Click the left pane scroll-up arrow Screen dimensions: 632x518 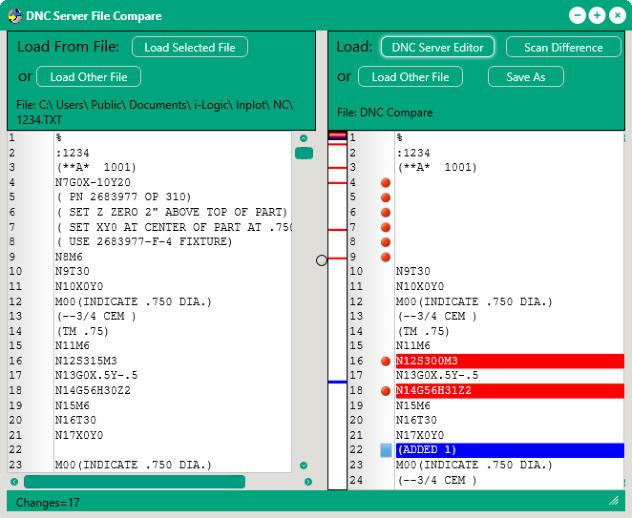click(303, 138)
